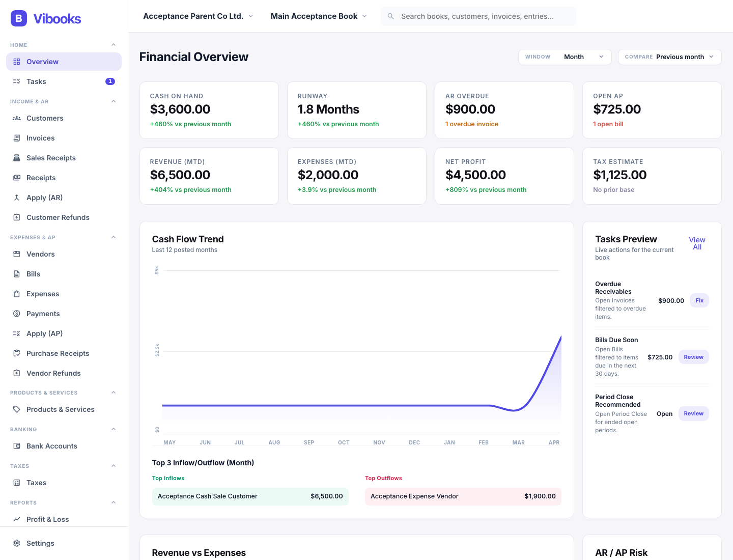Select the Bank Accounts icon
This screenshot has width=733, height=560.
(x=16, y=446)
